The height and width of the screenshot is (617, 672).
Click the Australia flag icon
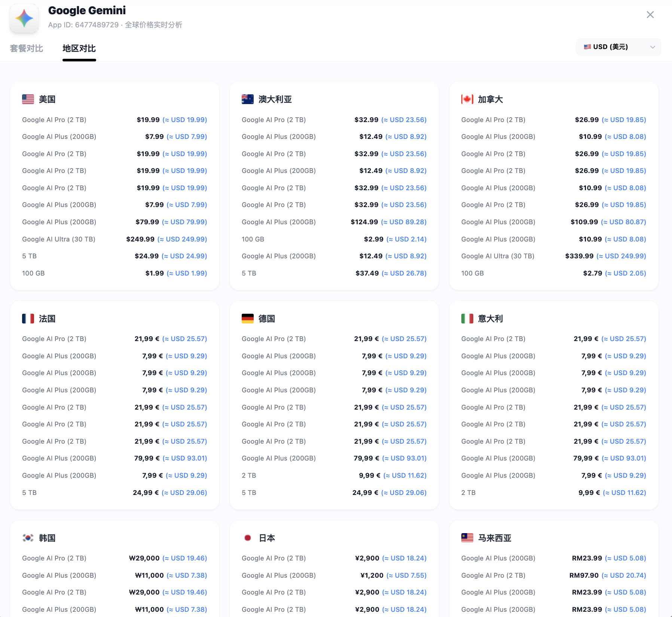tap(248, 99)
